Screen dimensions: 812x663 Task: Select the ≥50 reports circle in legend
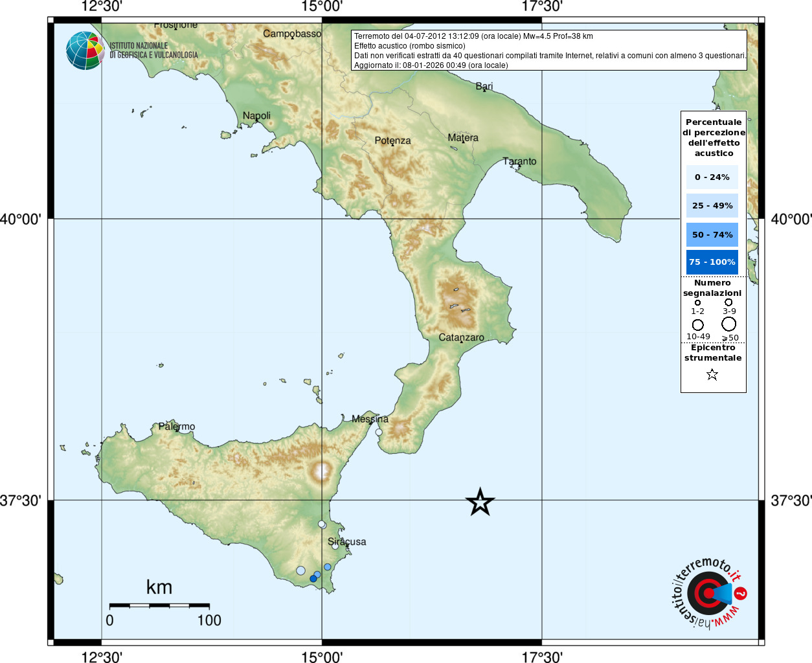(729, 324)
